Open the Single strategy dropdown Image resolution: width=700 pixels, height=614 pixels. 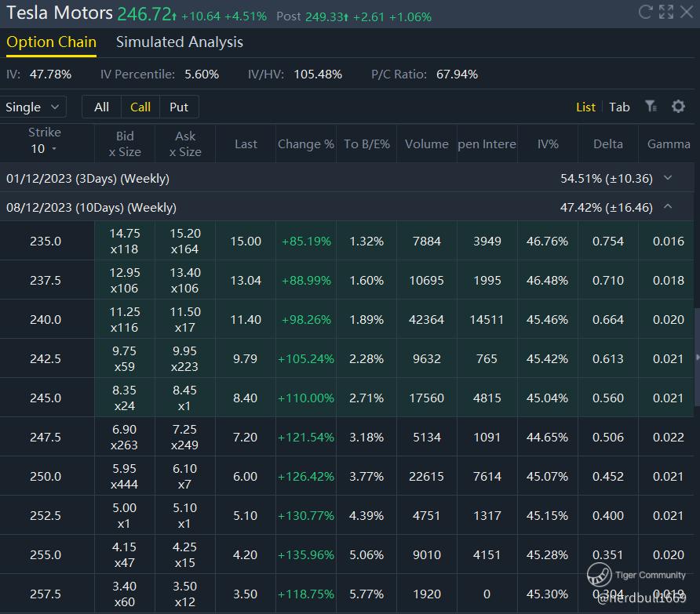pyautogui.click(x=33, y=107)
